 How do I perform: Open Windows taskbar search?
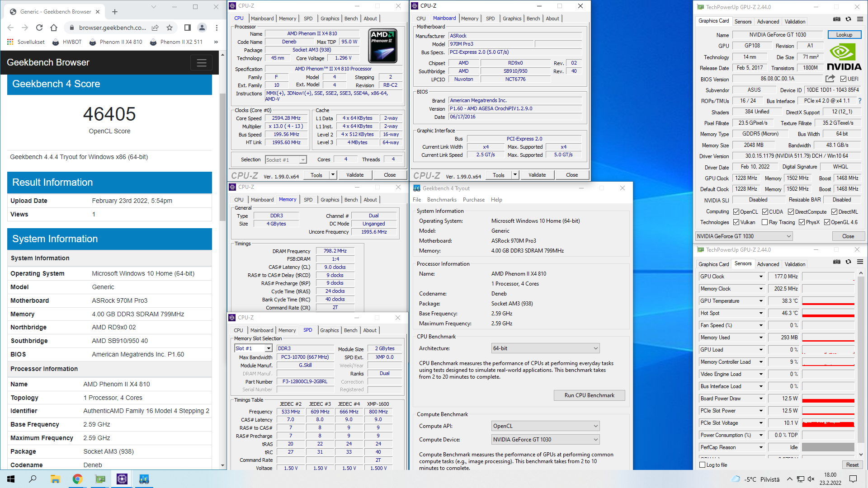[33, 479]
